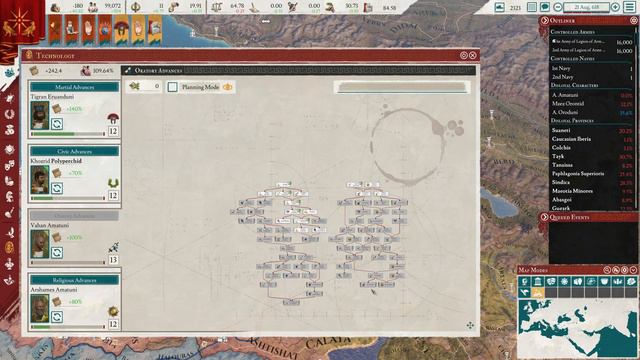Click the terrain map icon in top right
This screenshot has height=360, width=640.
(500, 7)
